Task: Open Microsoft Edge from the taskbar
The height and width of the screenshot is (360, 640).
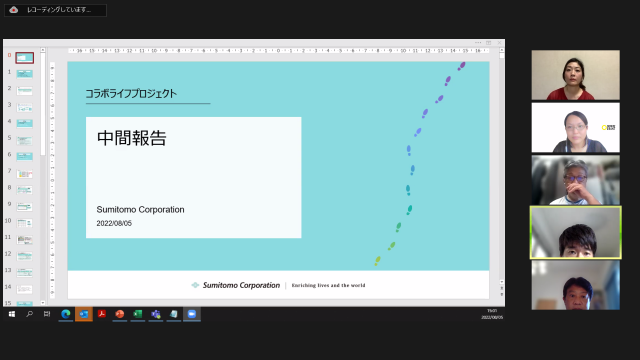Action: tap(66, 314)
